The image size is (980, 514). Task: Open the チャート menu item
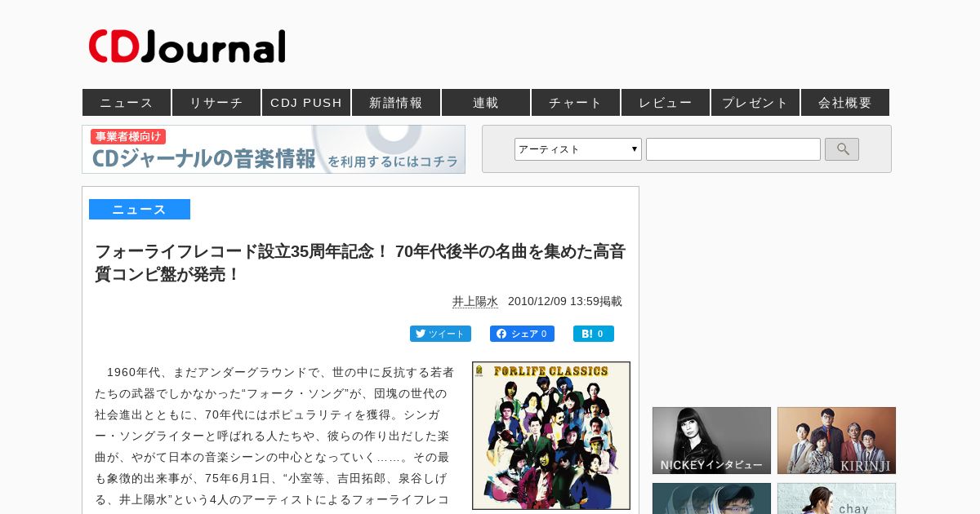(x=576, y=103)
